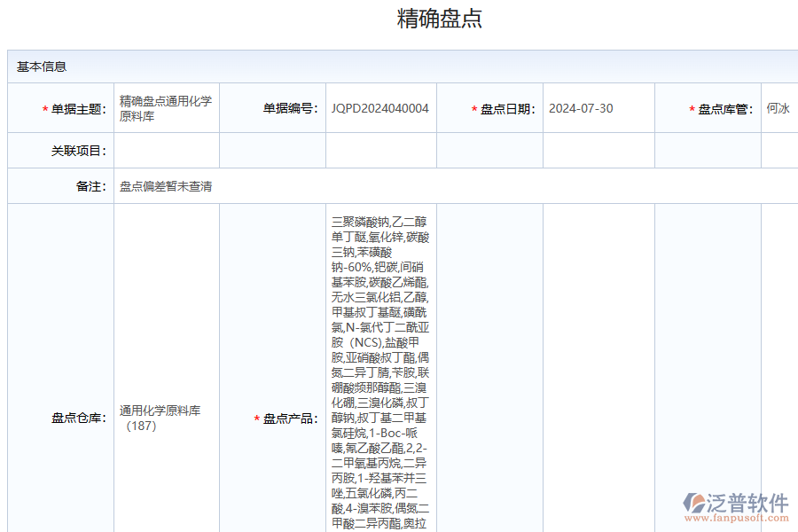The width and height of the screenshot is (798, 532).
Task: Click the 盘点库管 label
Action: pyautogui.click(x=725, y=109)
